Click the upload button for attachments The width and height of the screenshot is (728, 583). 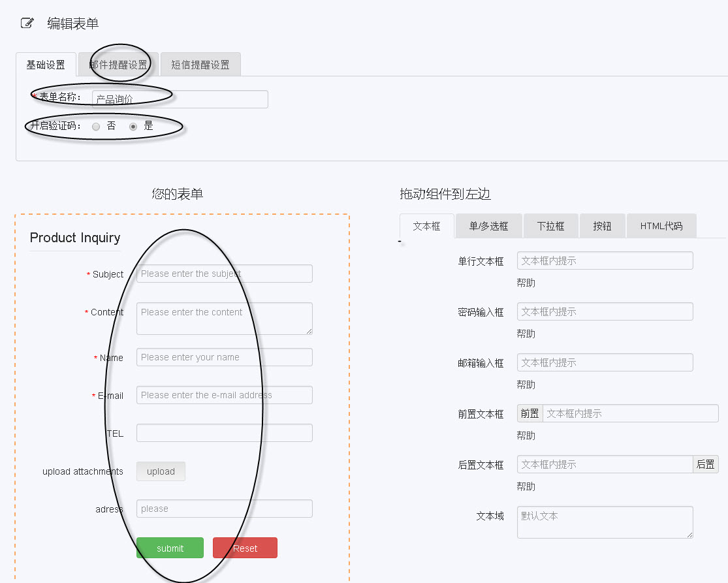coord(161,471)
